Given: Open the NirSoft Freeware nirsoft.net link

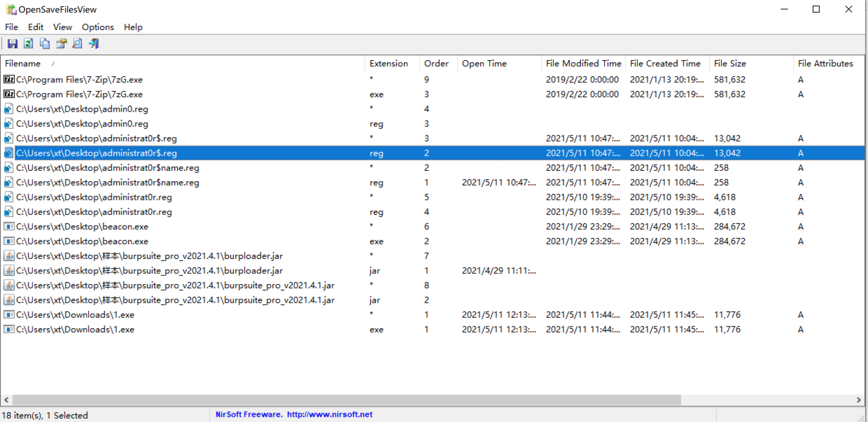Looking at the screenshot, I should (294, 414).
